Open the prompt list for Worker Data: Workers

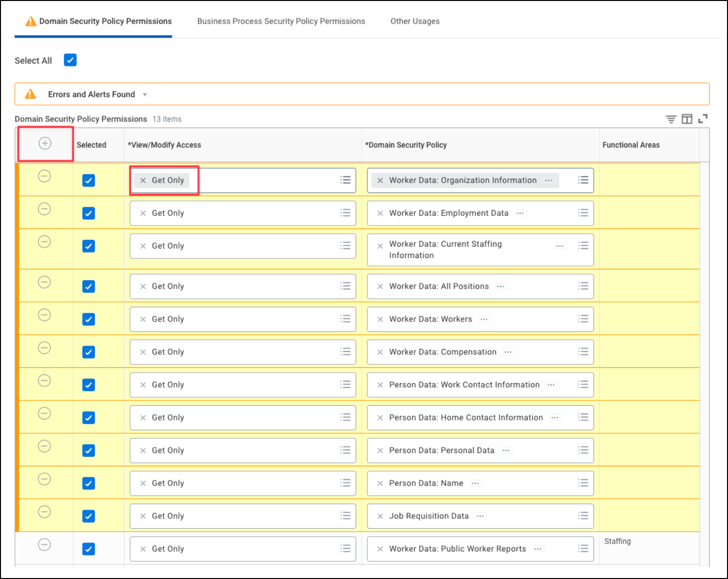[x=583, y=319]
